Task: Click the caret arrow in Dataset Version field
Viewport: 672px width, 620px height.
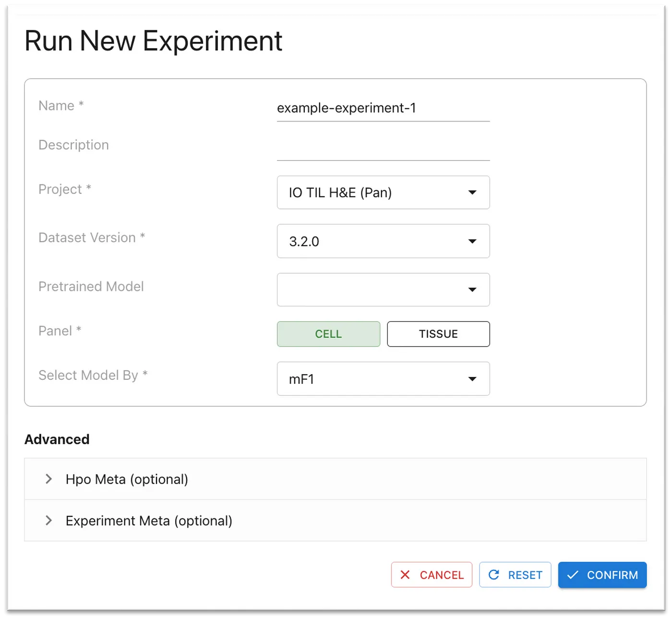Action: coord(472,241)
